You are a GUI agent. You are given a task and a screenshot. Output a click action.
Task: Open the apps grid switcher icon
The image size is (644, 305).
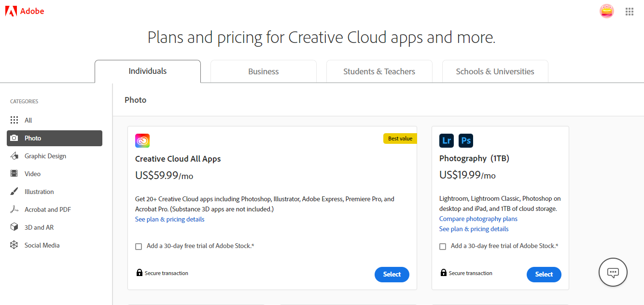click(x=630, y=12)
